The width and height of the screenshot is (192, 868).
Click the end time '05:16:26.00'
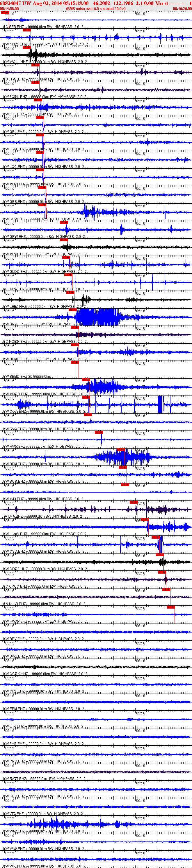182,8
